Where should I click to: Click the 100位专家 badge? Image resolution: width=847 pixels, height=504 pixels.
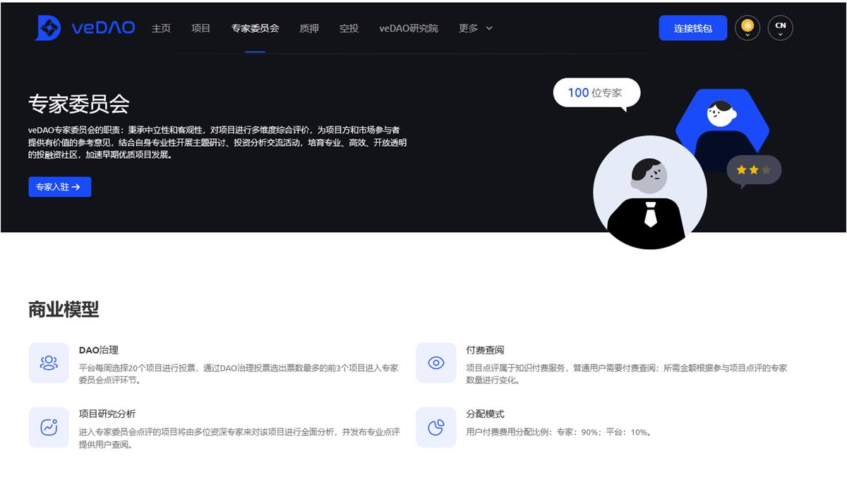click(x=596, y=92)
